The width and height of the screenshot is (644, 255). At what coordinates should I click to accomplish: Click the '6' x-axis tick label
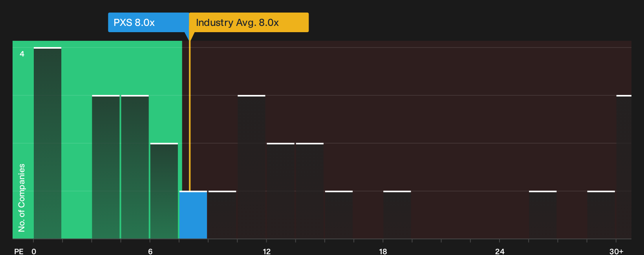pos(150,251)
